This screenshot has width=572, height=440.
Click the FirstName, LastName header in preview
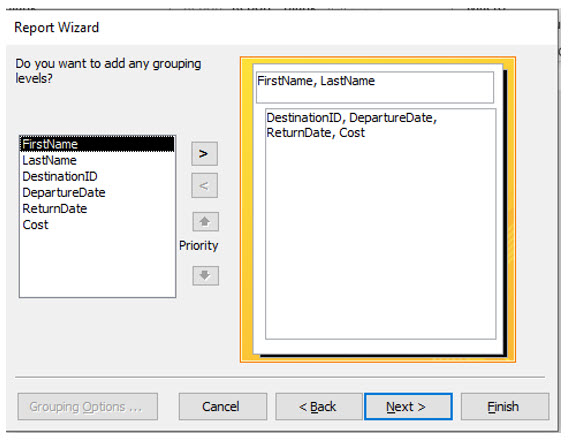click(x=375, y=87)
